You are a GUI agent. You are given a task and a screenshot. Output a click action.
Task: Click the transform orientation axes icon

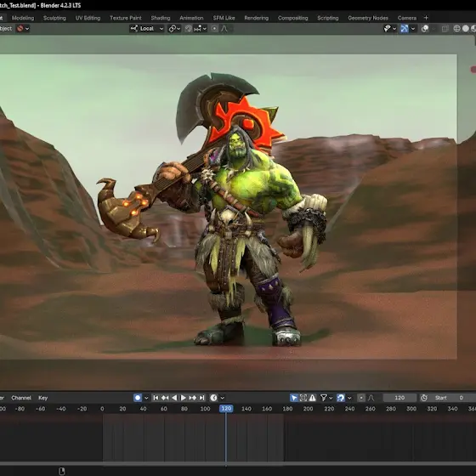click(134, 29)
